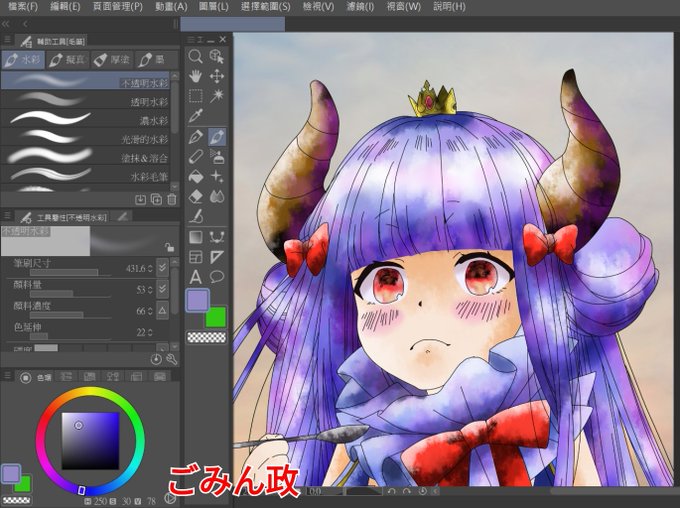The height and width of the screenshot is (508, 680).
Task: Select the Hand move tool
Action: 195,76
